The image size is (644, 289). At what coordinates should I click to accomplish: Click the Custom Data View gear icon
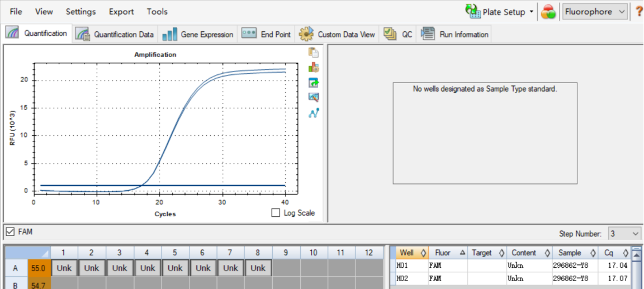tap(306, 35)
